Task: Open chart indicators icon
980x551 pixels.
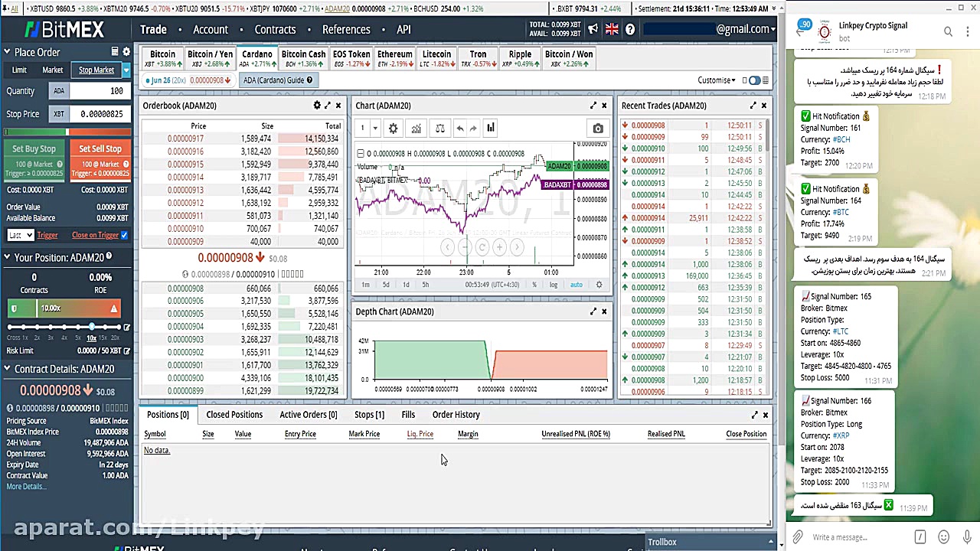Action: [x=416, y=129]
